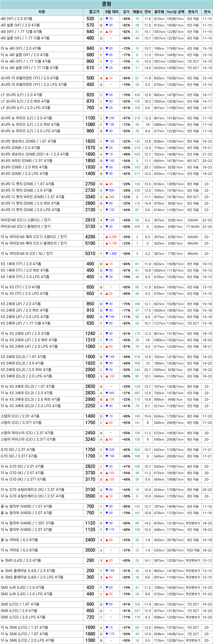Click the "차명" column header
The image size is (213, 644).
click(41, 12)
